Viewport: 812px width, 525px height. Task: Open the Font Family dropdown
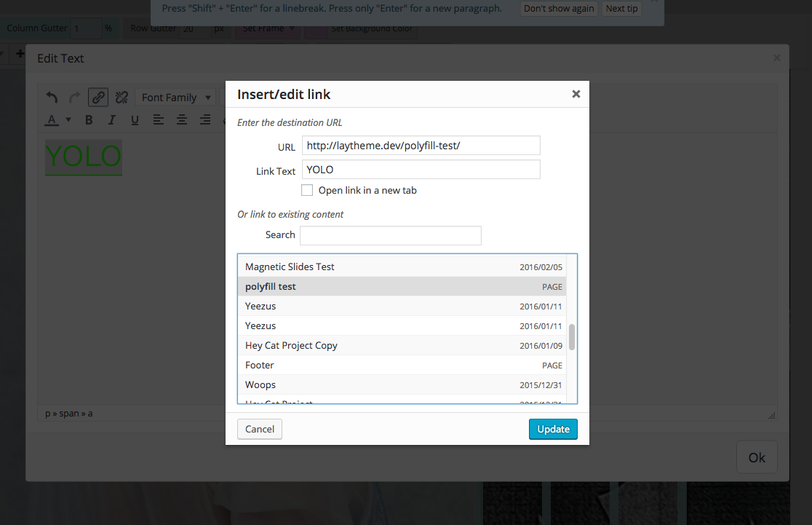[x=175, y=97]
